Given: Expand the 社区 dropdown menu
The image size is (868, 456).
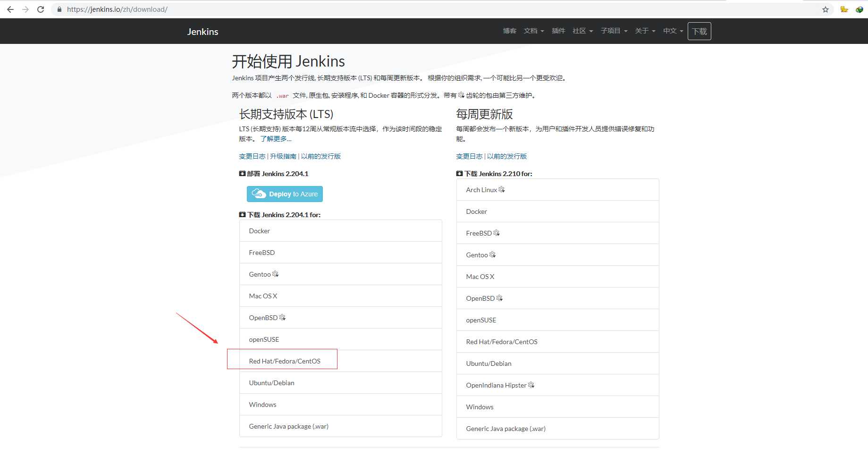Looking at the screenshot, I should point(583,31).
